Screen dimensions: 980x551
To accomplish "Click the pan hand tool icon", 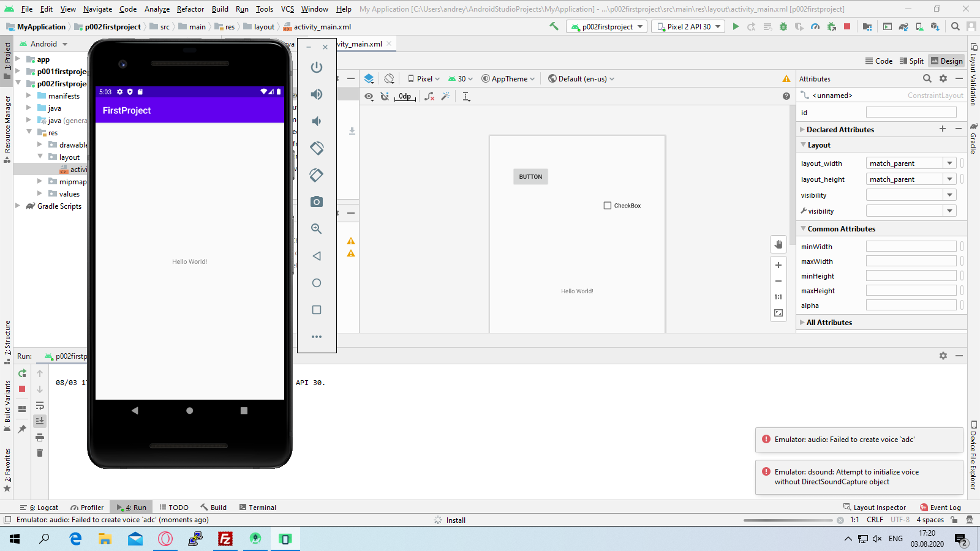I will (x=778, y=244).
